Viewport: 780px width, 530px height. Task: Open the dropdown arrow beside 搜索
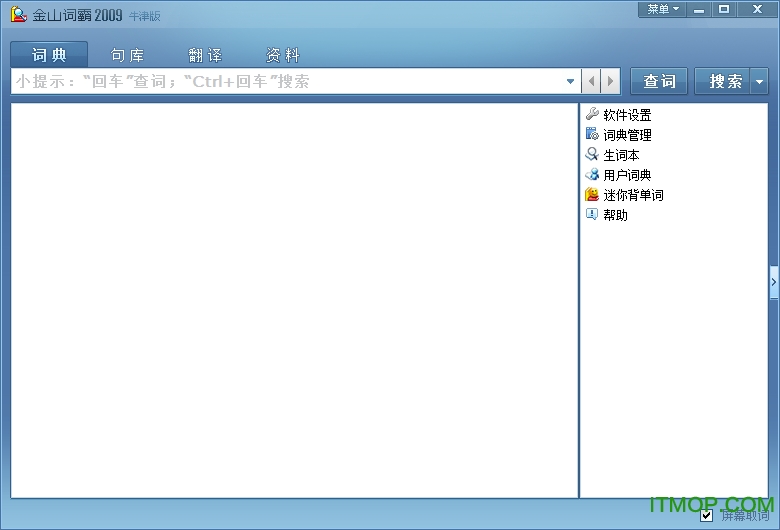pyautogui.click(x=760, y=82)
